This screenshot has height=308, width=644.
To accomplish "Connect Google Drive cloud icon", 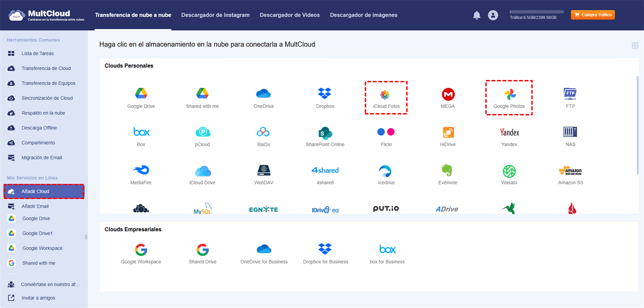I will [141, 94].
